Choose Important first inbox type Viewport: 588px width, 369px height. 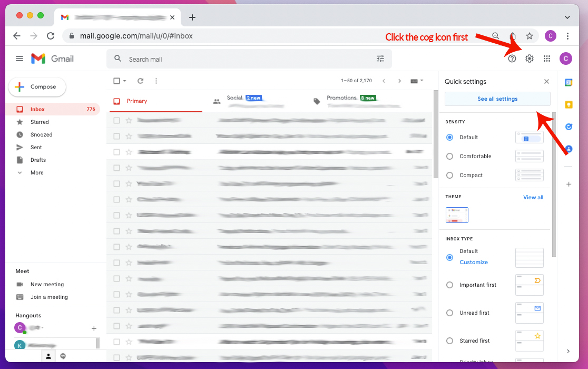[449, 285]
